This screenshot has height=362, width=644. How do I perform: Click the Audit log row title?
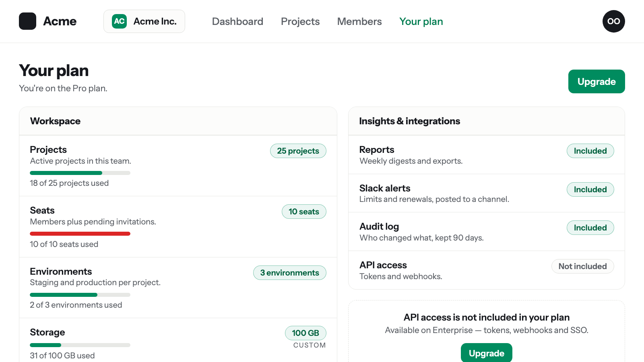379,226
